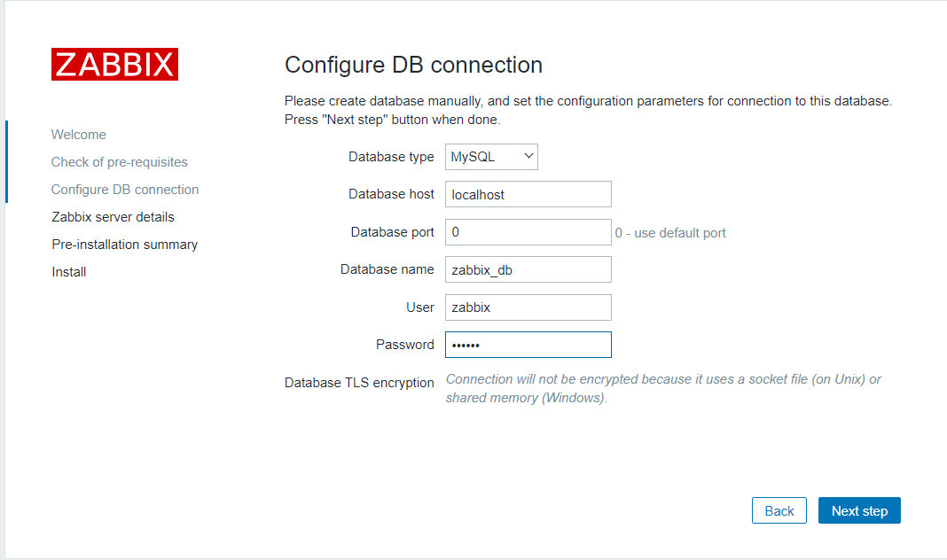The height and width of the screenshot is (560, 947).
Task: Focus the Password input field
Action: pos(528,345)
